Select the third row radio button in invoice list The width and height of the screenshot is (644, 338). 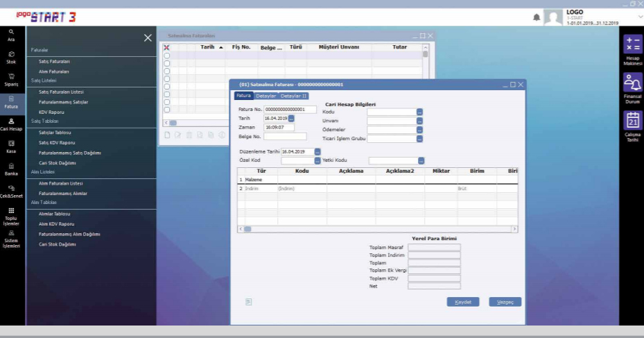(x=166, y=70)
